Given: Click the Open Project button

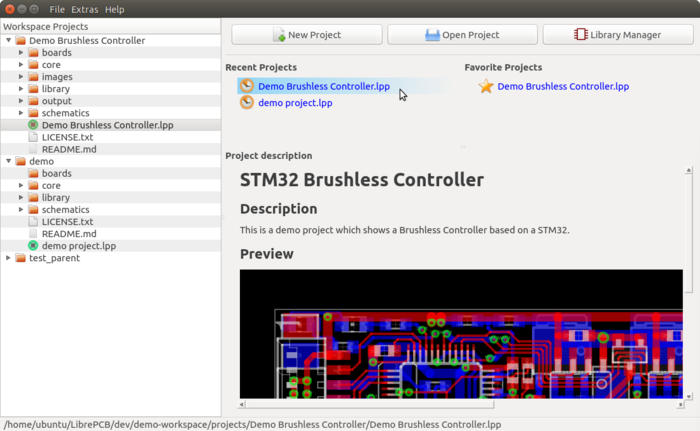Looking at the screenshot, I should [x=461, y=35].
